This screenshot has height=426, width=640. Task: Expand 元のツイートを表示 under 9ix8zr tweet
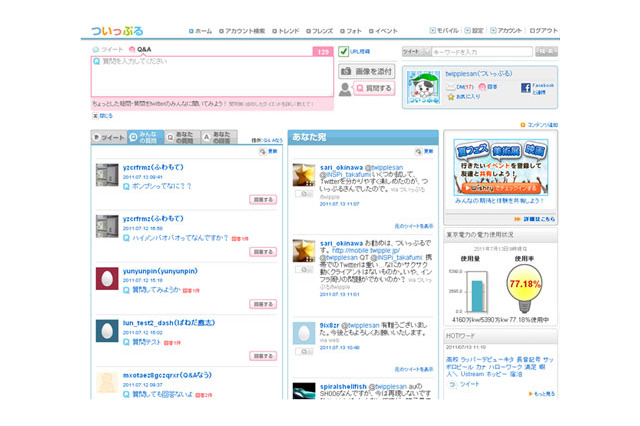click(413, 369)
